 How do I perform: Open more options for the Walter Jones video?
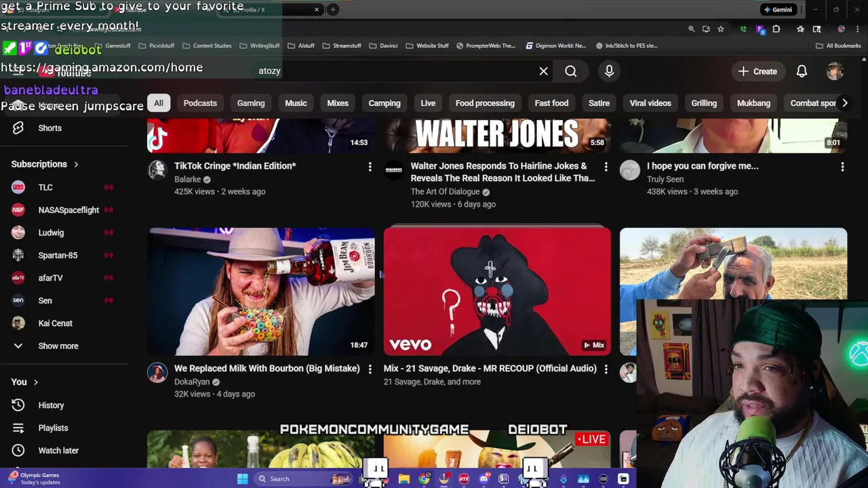[606, 166]
